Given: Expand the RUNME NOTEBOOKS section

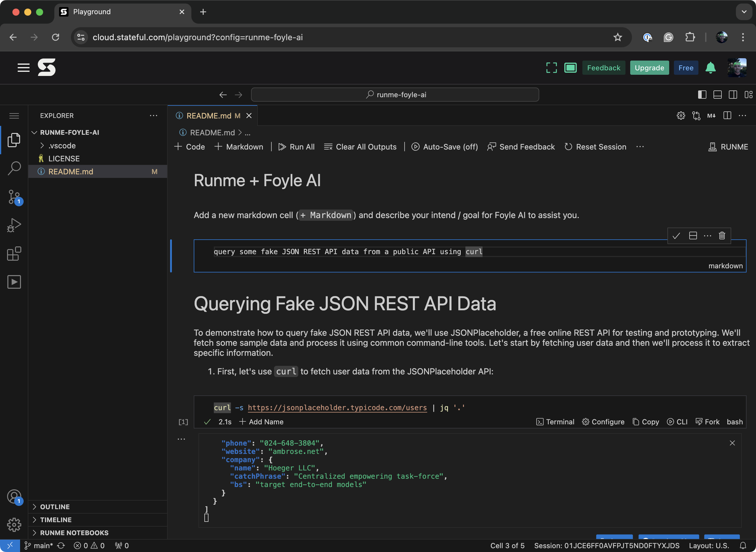Looking at the screenshot, I should coord(74,533).
